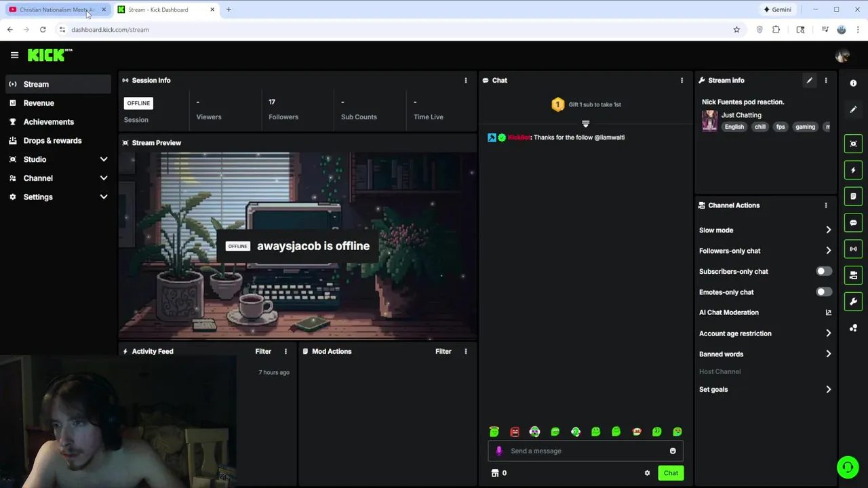Viewport: 868px width, 488px height.
Task: Click the Send a message input field
Action: pos(586,451)
